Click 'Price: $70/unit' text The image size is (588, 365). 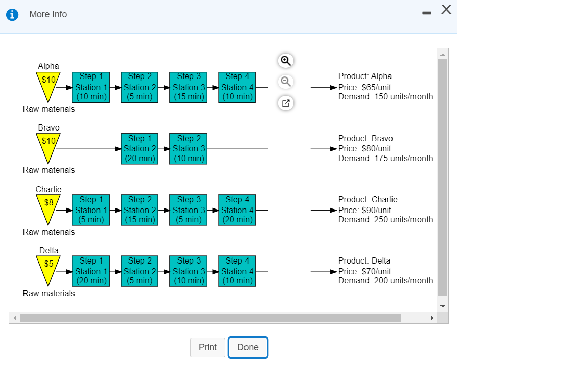point(365,271)
